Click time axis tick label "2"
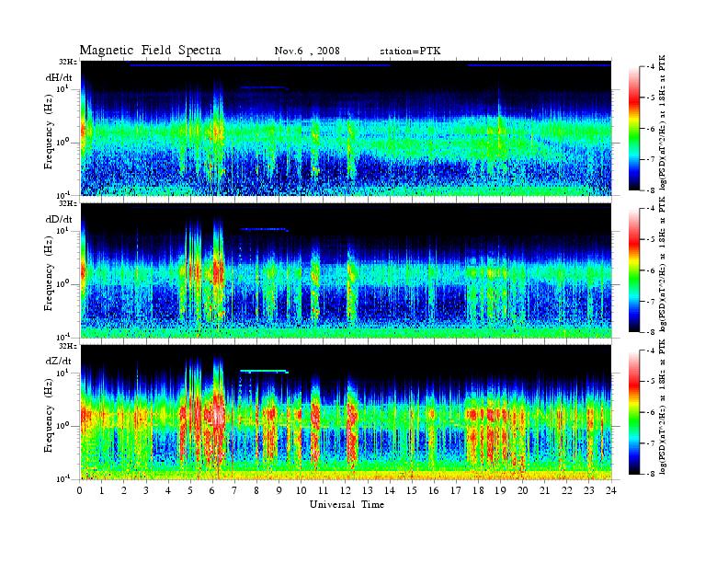Image resolution: width=728 pixels, height=563 pixels. [x=124, y=490]
